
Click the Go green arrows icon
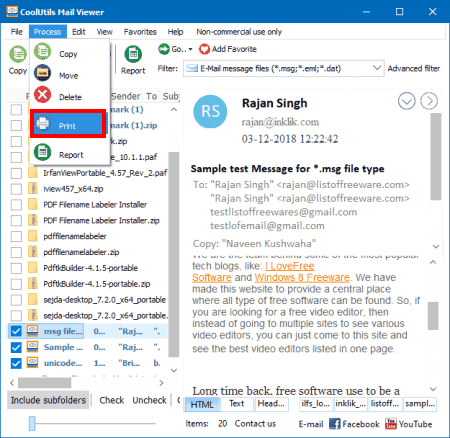coord(164,49)
